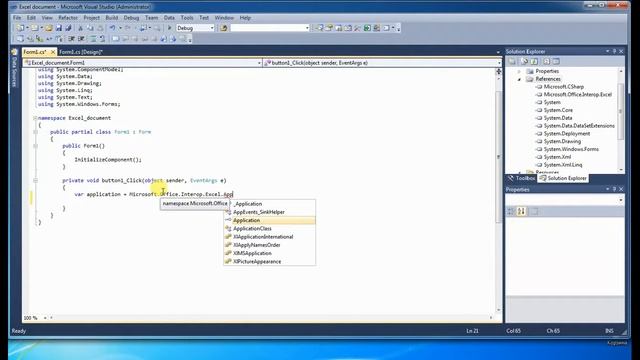Switch to Form1.cs [Design] tab
The width and height of the screenshot is (640, 360).
[x=81, y=52]
